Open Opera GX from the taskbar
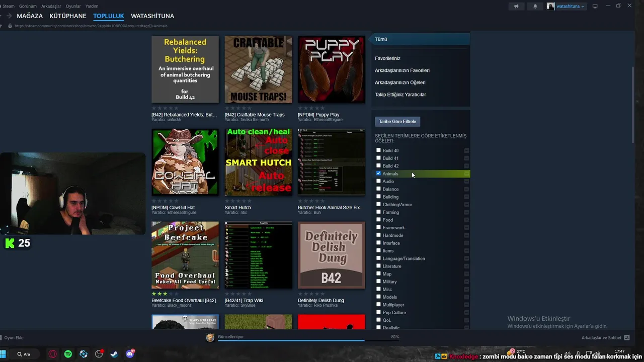 [x=53, y=354]
